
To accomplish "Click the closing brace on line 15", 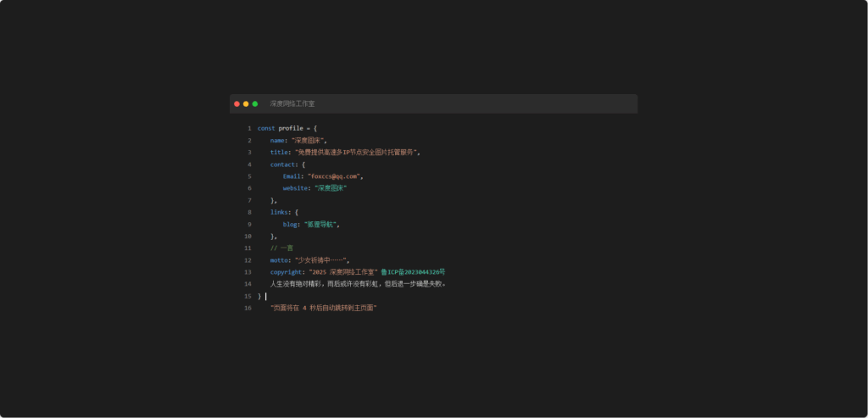I will 259,297.
